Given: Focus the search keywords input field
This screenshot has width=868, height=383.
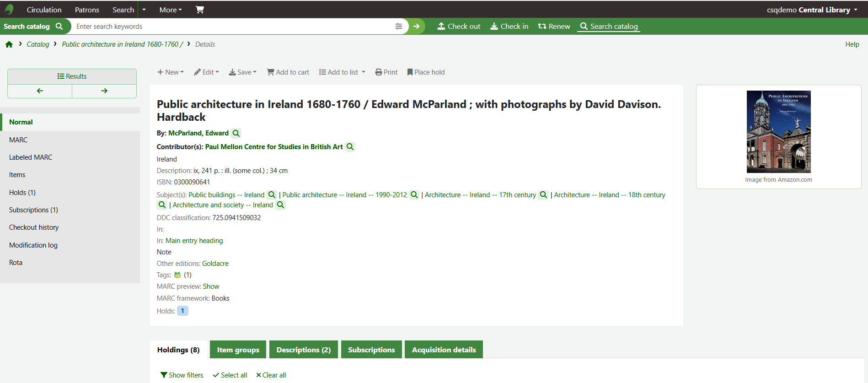Looking at the screenshot, I should pos(233,27).
